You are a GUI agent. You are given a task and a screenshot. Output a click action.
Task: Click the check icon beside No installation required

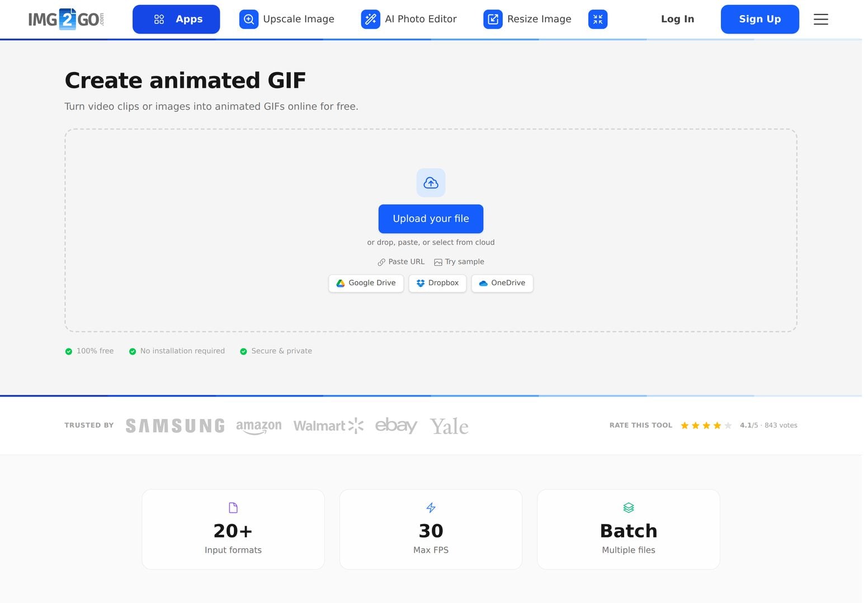point(133,351)
